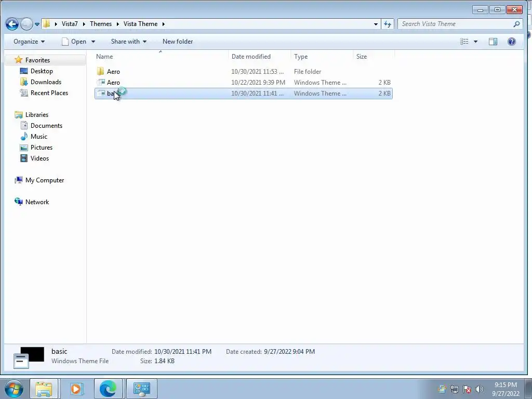Click the Open toolbar button
The width and height of the screenshot is (532, 399).
74,42
